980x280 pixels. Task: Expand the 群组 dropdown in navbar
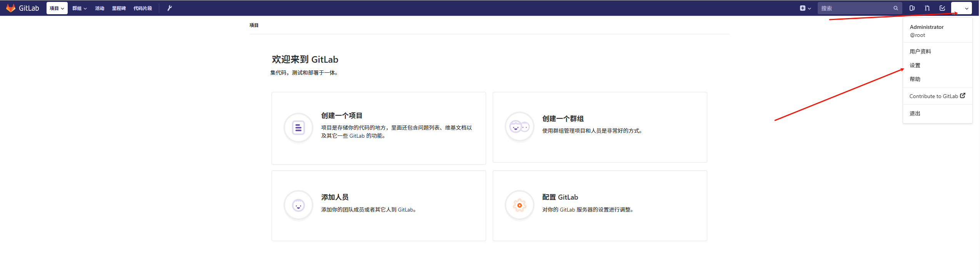80,8
